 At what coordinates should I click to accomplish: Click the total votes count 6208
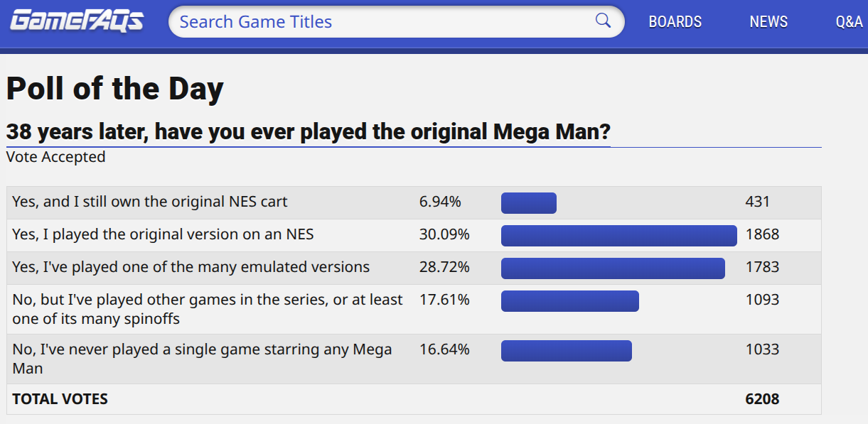762,399
